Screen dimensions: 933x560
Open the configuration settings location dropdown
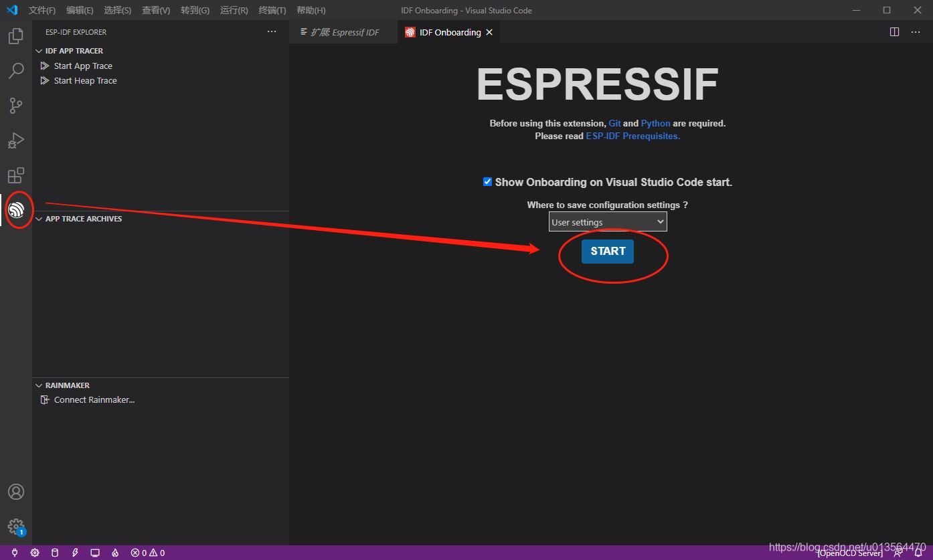608,222
